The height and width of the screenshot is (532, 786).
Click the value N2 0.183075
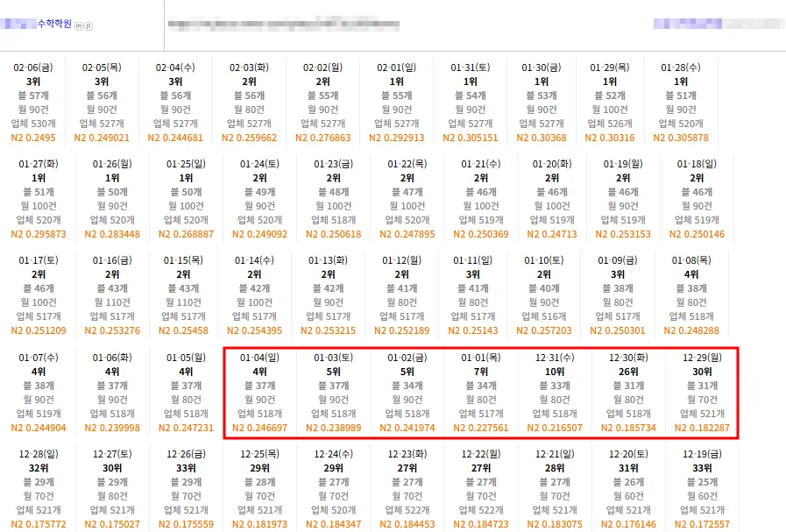[x=555, y=524]
